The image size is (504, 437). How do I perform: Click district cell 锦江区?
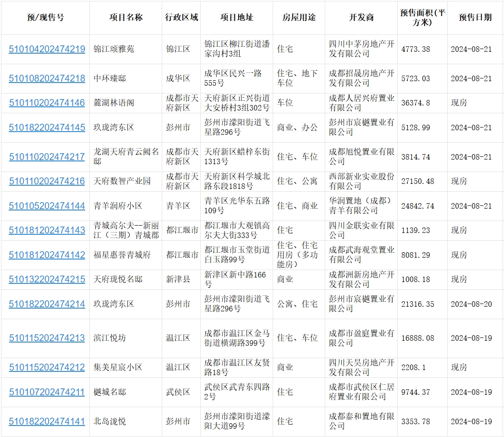tap(178, 49)
